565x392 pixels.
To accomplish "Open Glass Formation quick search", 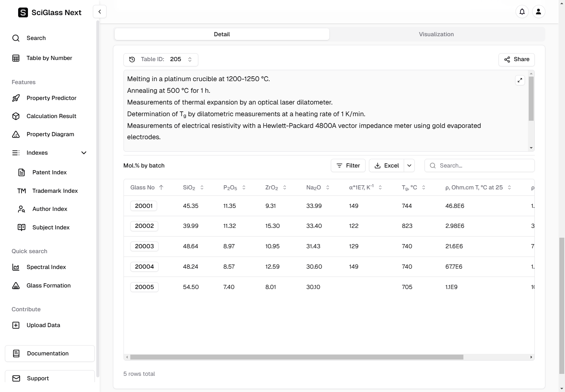I will [x=48, y=286].
